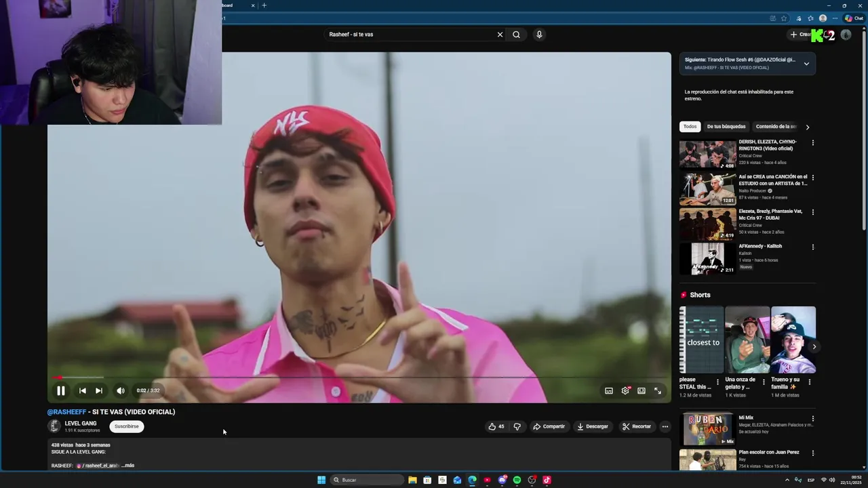Select the Todos filter chip

click(x=690, y=127)
